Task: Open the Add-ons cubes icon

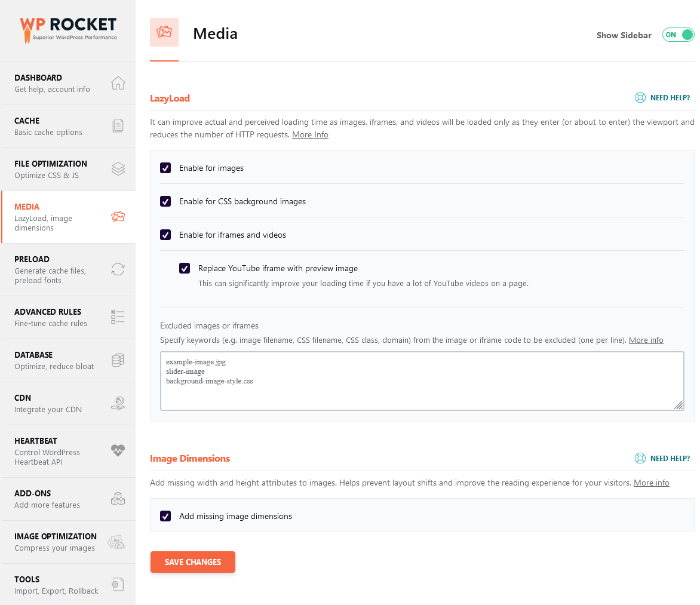Action: (118, 498)
